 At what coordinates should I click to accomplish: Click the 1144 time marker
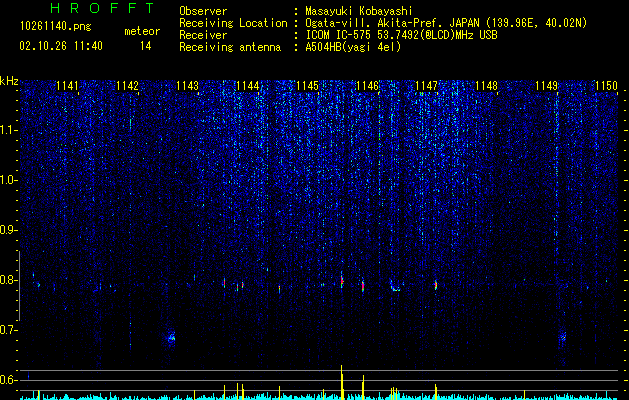(248, 86)
